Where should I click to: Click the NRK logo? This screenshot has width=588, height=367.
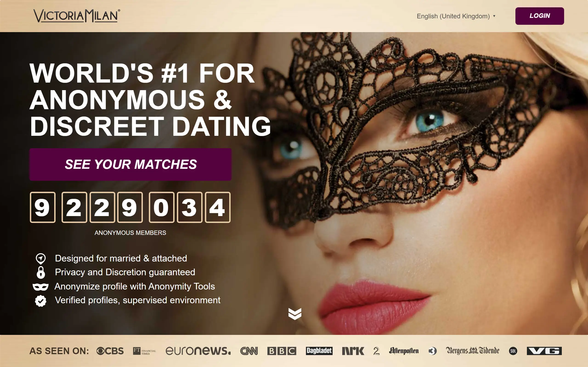353,351
